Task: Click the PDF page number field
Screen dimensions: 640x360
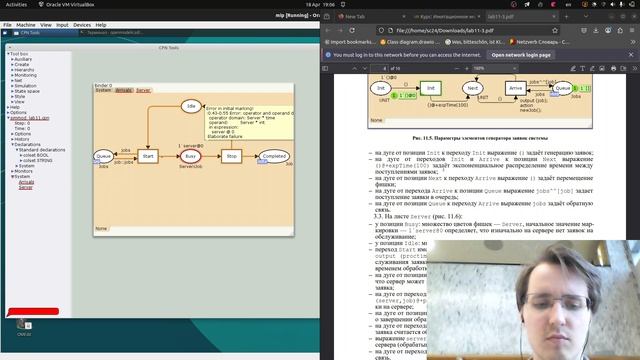Action: coord(380,68)
